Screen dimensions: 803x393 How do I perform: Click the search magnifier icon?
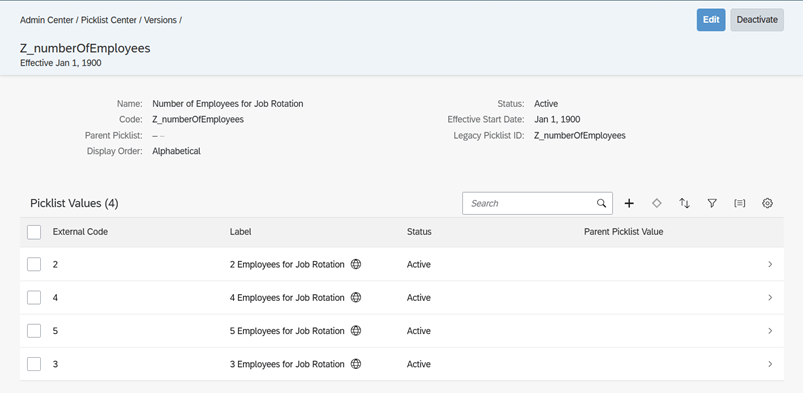click(602, 203)
